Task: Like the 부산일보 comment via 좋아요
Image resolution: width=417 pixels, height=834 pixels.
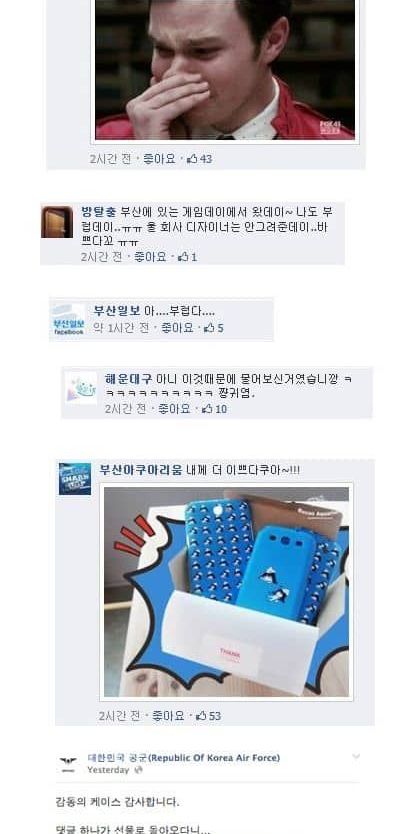Action: click(x=178, y=328)
